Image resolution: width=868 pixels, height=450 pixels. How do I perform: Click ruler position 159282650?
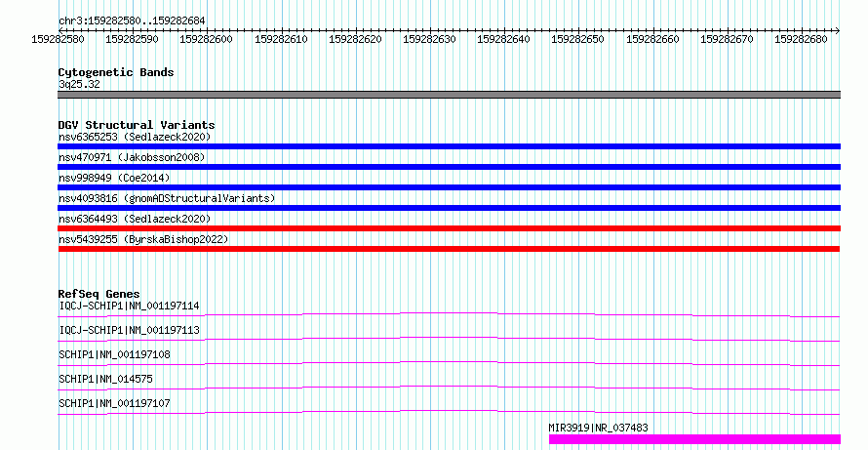point(577,39)
